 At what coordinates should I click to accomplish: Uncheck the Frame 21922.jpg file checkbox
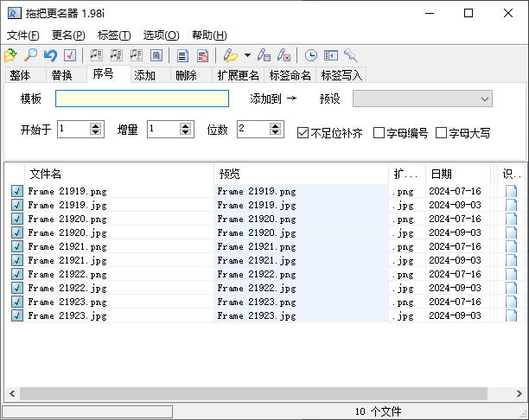point(17,288)
